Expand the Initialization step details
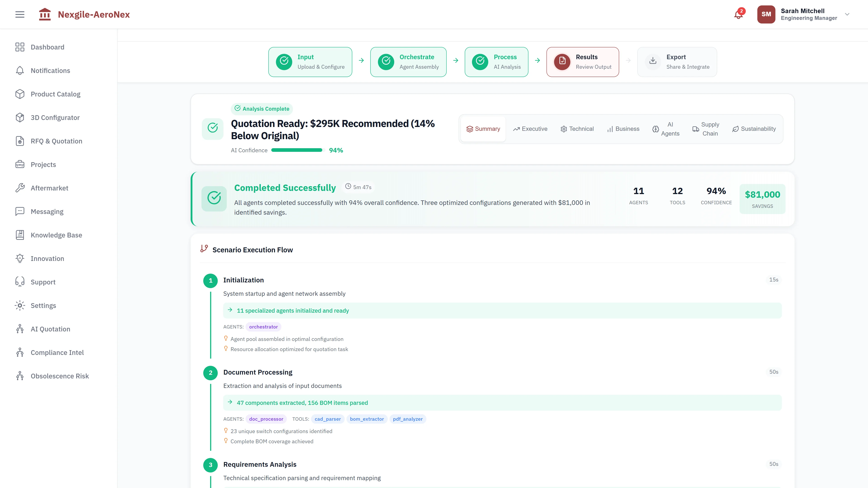Image resolution: width=868 pixels, height=488 pixels. 244,280
